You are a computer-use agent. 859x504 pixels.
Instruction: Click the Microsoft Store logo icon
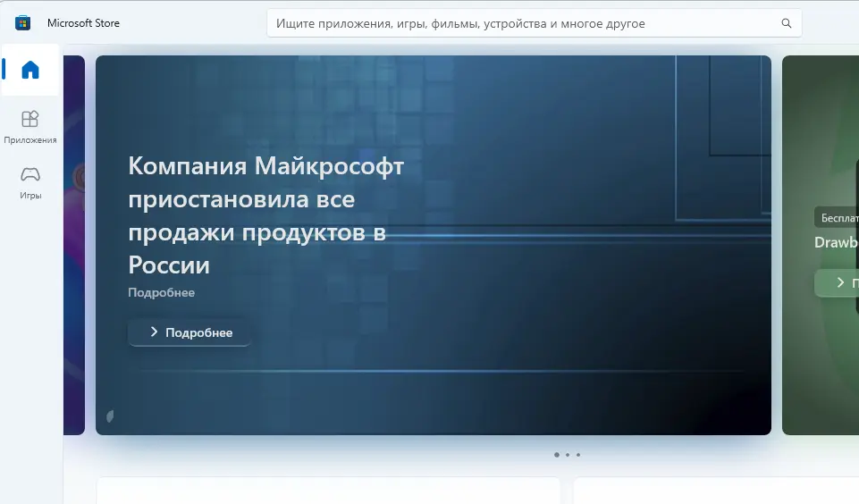tap(23, 23)
